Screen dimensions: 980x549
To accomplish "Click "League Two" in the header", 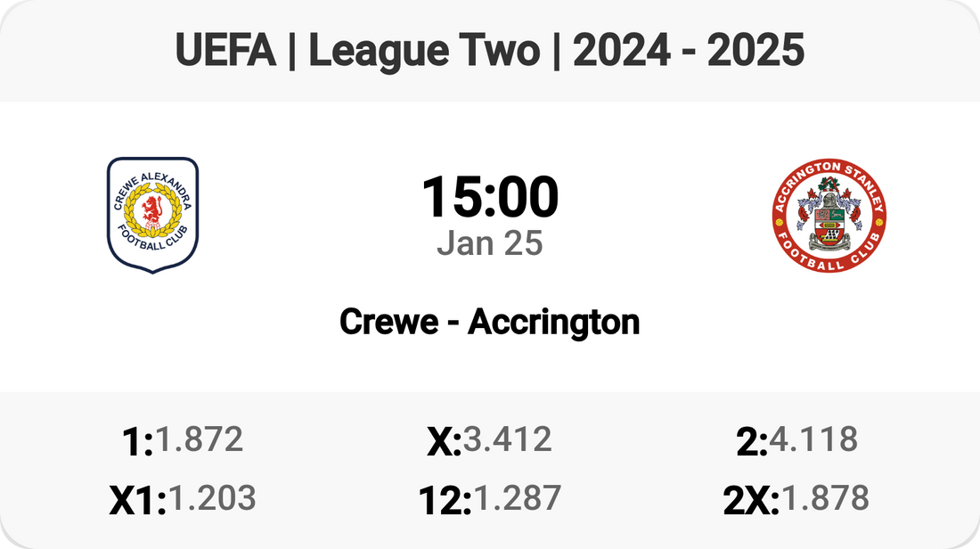I will pyautogui.click(x=423, y=52).
